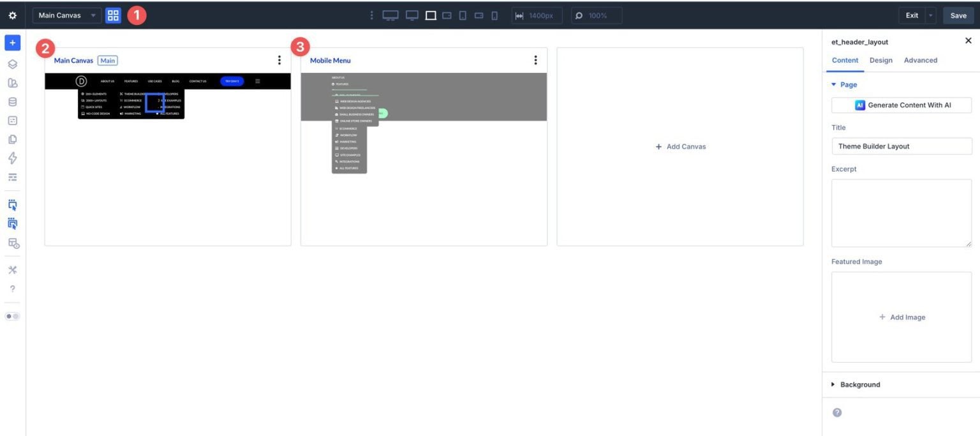980x436 pixels.
Task: Toggle the light/dark mode switch
Action: (x=13, y=316)
